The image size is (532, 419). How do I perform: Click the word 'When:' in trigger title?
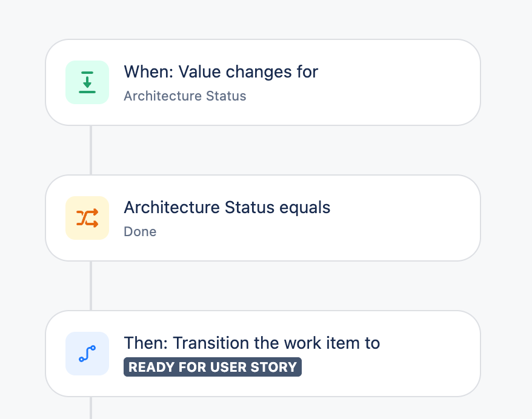coord(148,71)
